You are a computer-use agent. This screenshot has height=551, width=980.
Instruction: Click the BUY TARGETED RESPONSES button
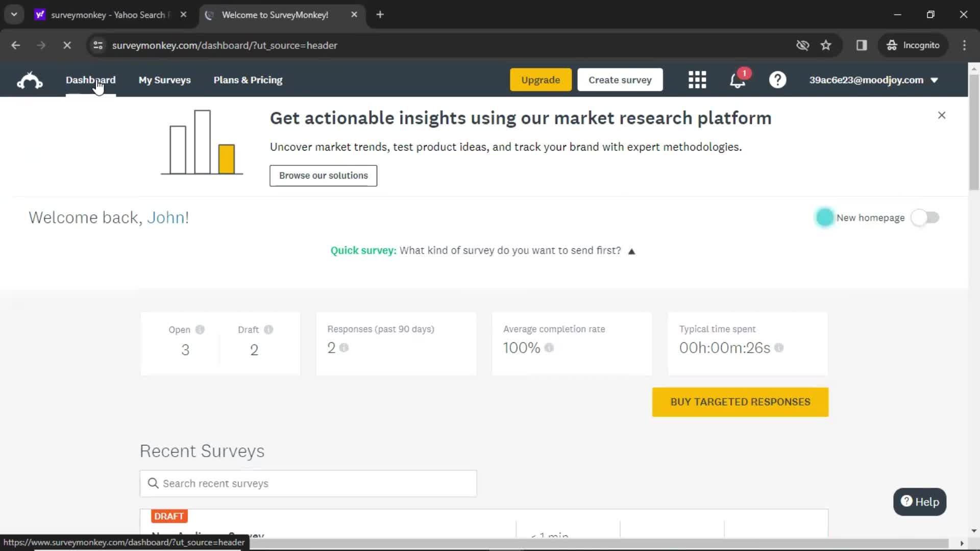coord(741,402)
